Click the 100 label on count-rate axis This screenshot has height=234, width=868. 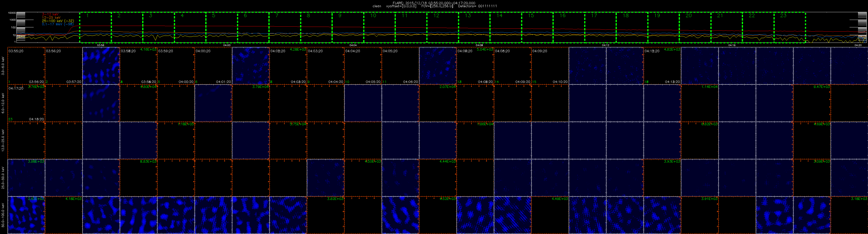13,28
